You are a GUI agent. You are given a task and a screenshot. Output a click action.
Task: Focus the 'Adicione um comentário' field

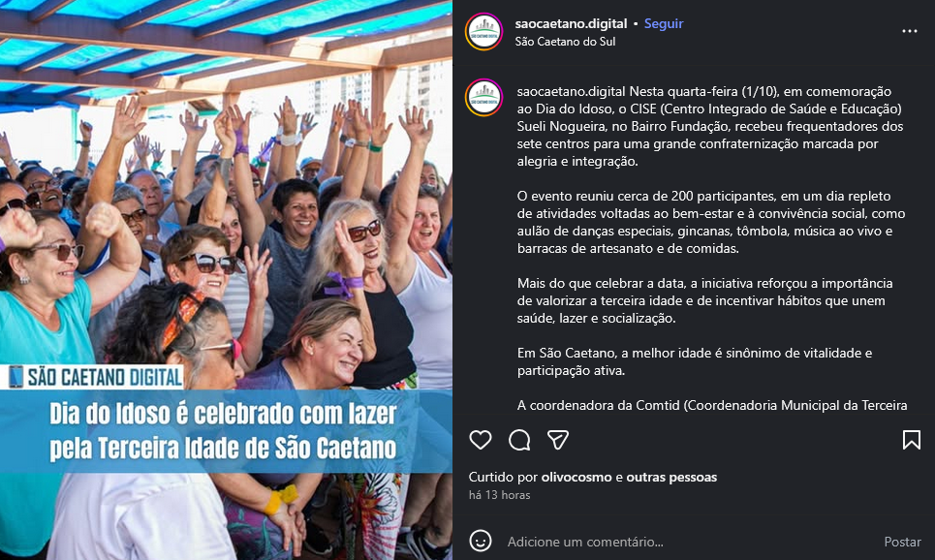(692, 542)
